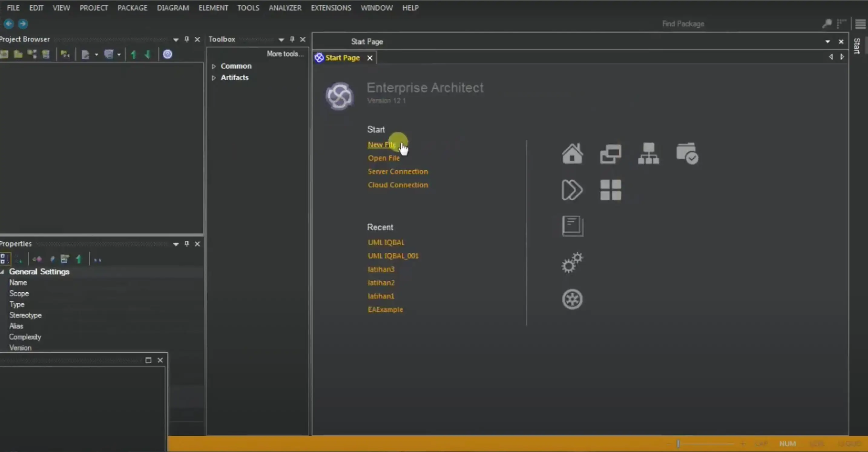Open recent project UML IQBAL_001
The width and height of the screenshot is (868, 452).
393,256
